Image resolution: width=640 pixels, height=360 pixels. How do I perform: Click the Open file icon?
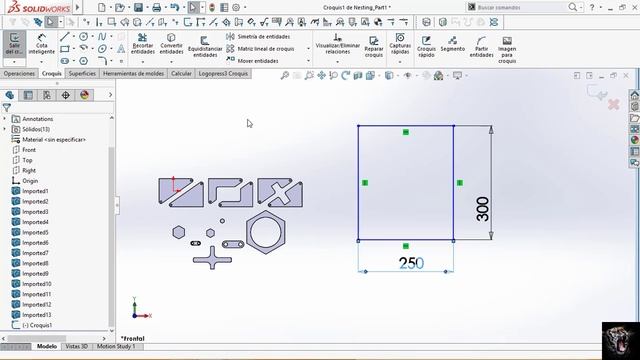[119, 7]
